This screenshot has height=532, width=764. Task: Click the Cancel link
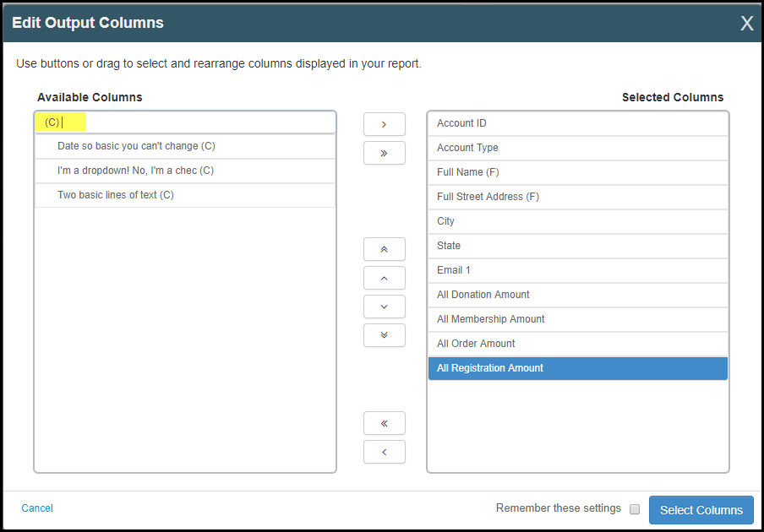pyautogui.click(x=37, y=508)
